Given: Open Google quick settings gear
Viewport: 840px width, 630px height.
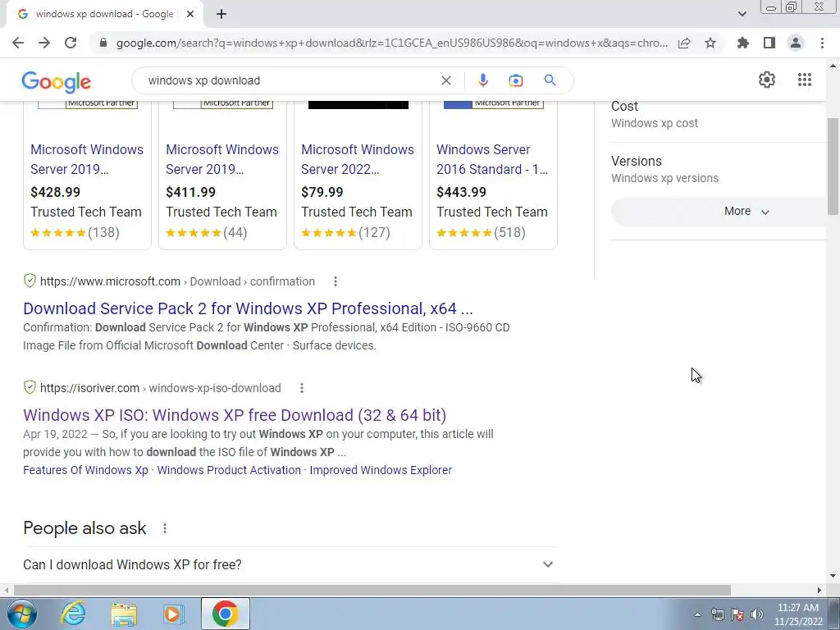Looking at the screenshot, I should pyautogui.click(x=767, y=80).
